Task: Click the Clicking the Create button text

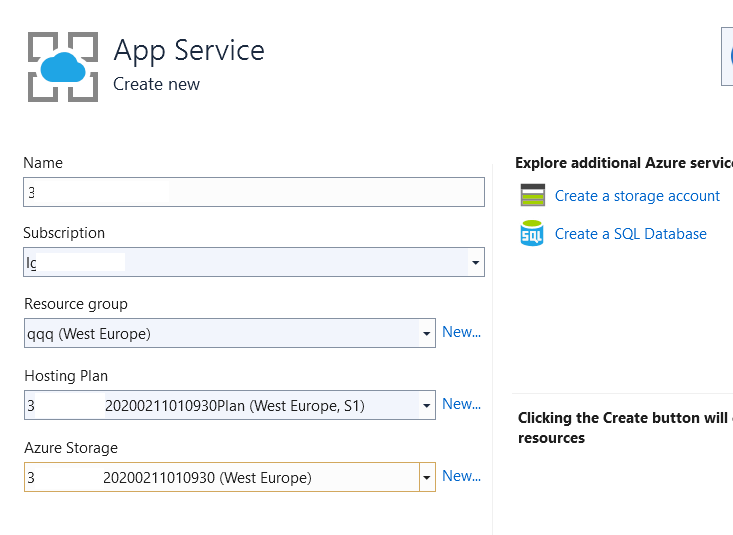Action: click(x=625, y=427)
